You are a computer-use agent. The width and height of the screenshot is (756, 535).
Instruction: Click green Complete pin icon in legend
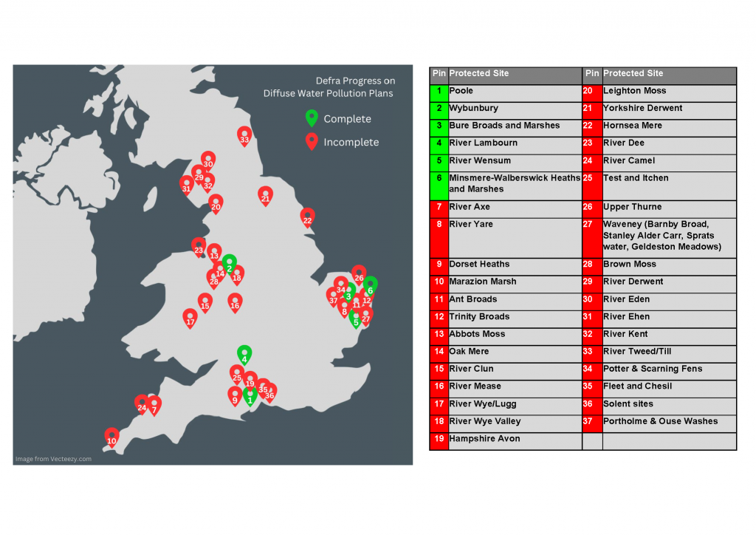pos(312,118)
